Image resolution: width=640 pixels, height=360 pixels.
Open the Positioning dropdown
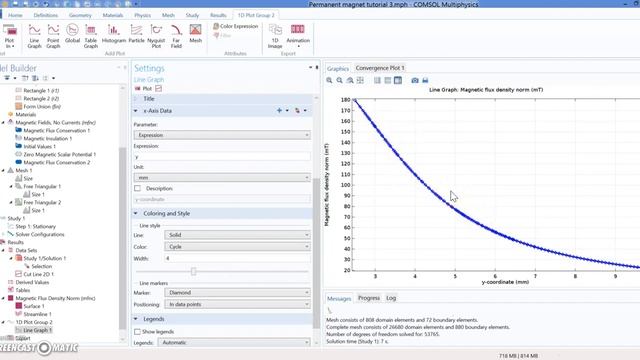pyautogui.click(x=237, y=304)
